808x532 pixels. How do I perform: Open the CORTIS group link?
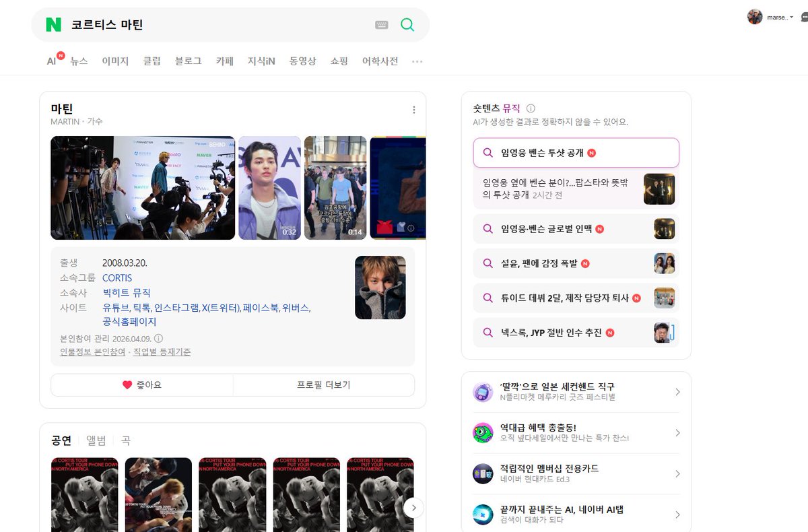(117, 278)
